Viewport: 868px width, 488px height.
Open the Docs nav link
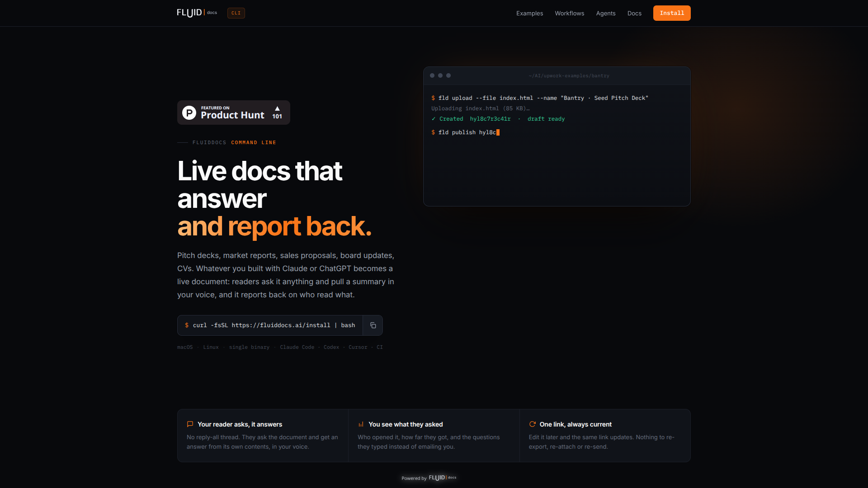(x=634, y=13)
